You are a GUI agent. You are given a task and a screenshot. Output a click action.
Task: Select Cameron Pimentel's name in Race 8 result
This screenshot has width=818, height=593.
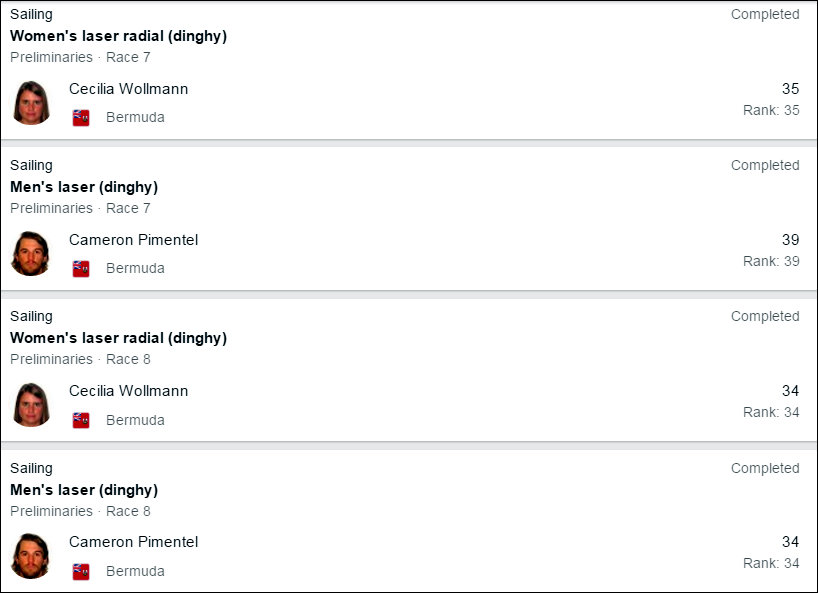click(x=133, y=542)
